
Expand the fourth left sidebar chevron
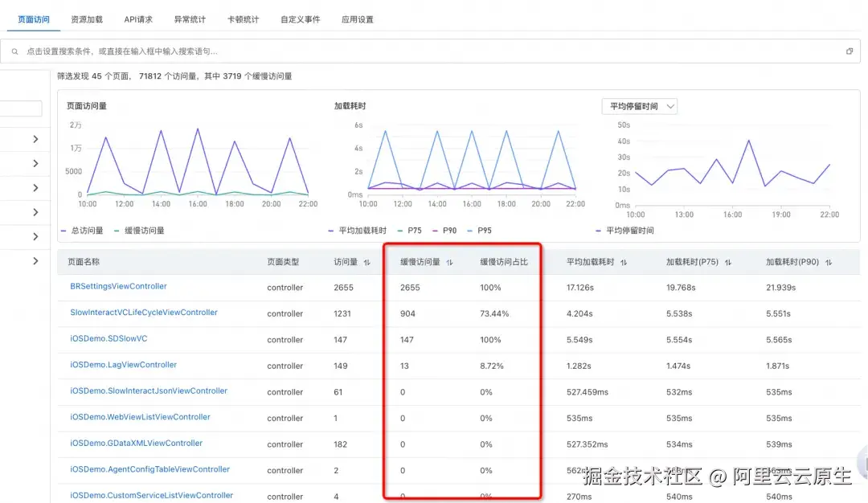point(35,212)
